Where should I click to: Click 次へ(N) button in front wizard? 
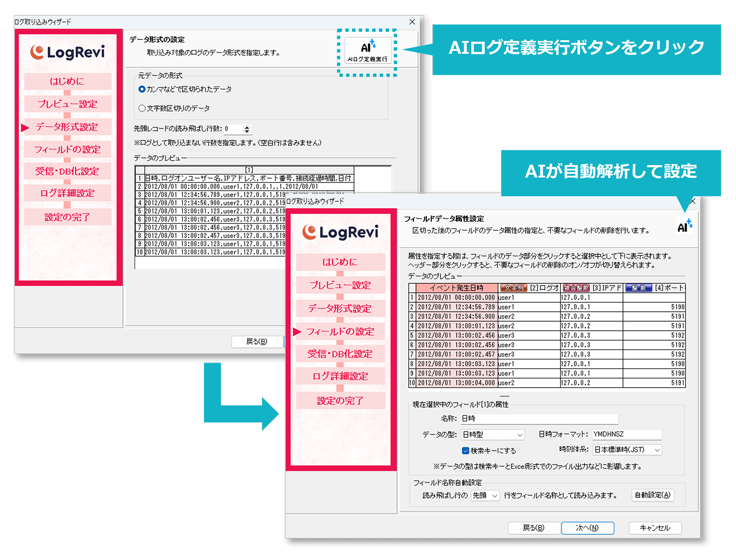tap(587, 528)
